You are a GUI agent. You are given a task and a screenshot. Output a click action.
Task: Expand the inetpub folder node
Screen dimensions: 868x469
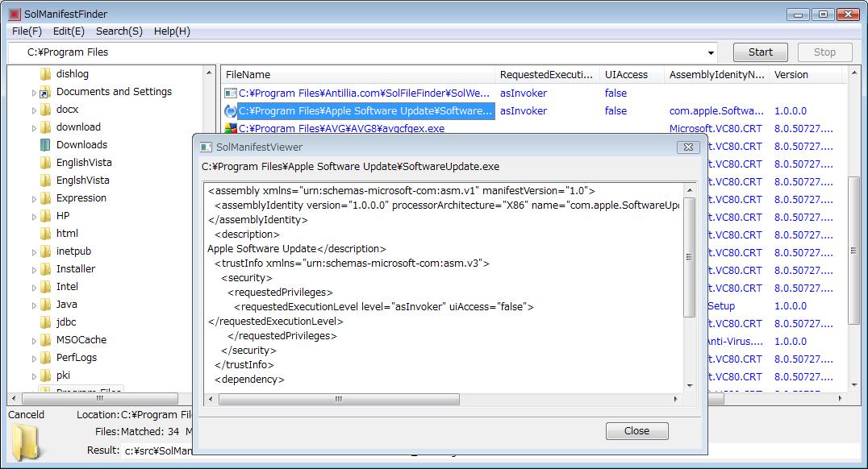tap(34, 252)
